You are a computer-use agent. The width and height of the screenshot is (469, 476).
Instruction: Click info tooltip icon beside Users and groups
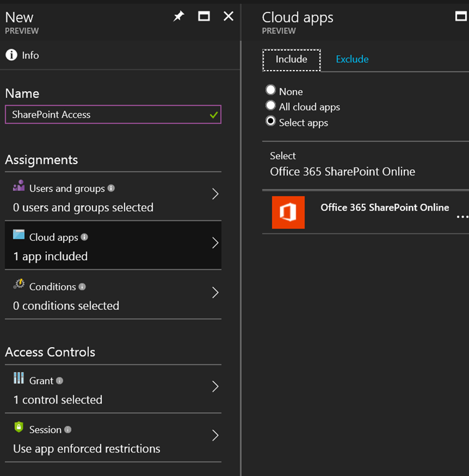111,188
